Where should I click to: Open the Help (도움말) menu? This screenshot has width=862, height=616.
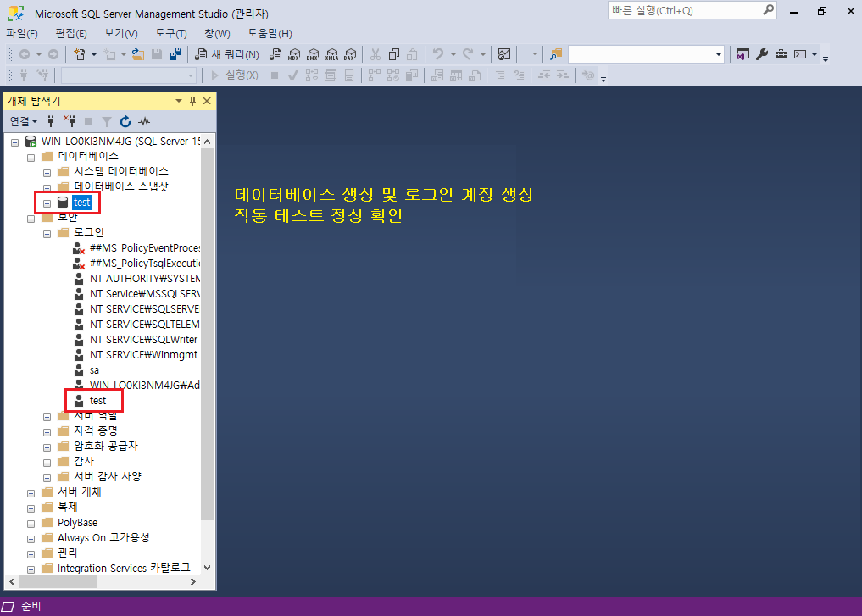[x=270, y=34]
